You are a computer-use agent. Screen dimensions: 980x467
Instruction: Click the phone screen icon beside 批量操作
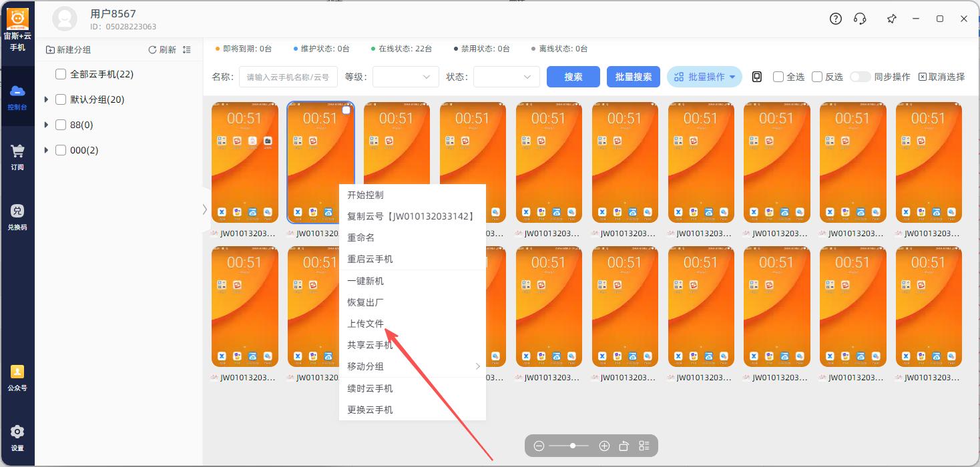click(757, 77)
